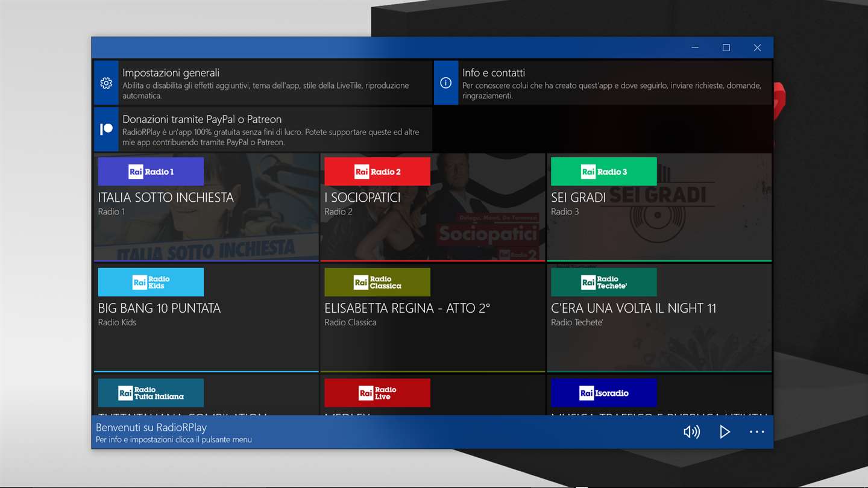Click the Radio 2 station label
The height and width of the screenshot is (488, 868).
coord(339,211)
